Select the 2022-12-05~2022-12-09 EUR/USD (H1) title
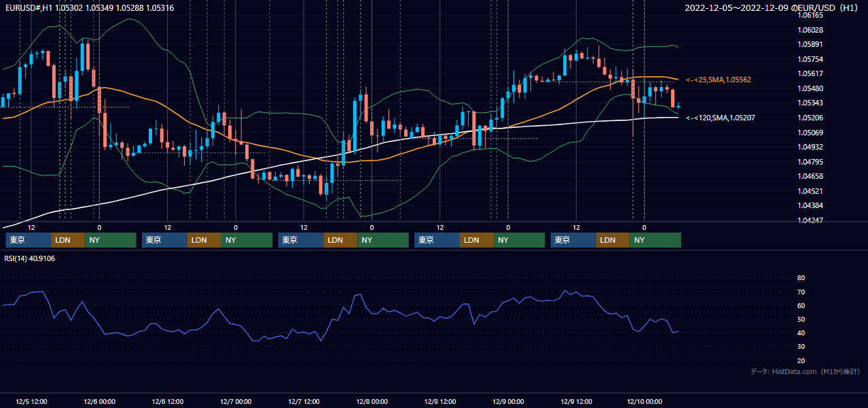The width and height of the screenshot is (868, 408). tap(772, 8)
